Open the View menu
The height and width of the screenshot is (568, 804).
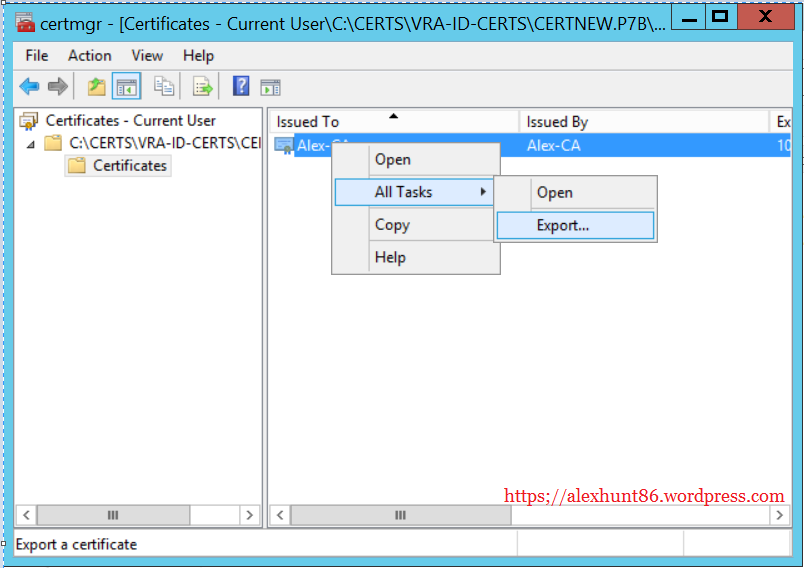click(x=147, y=56)
